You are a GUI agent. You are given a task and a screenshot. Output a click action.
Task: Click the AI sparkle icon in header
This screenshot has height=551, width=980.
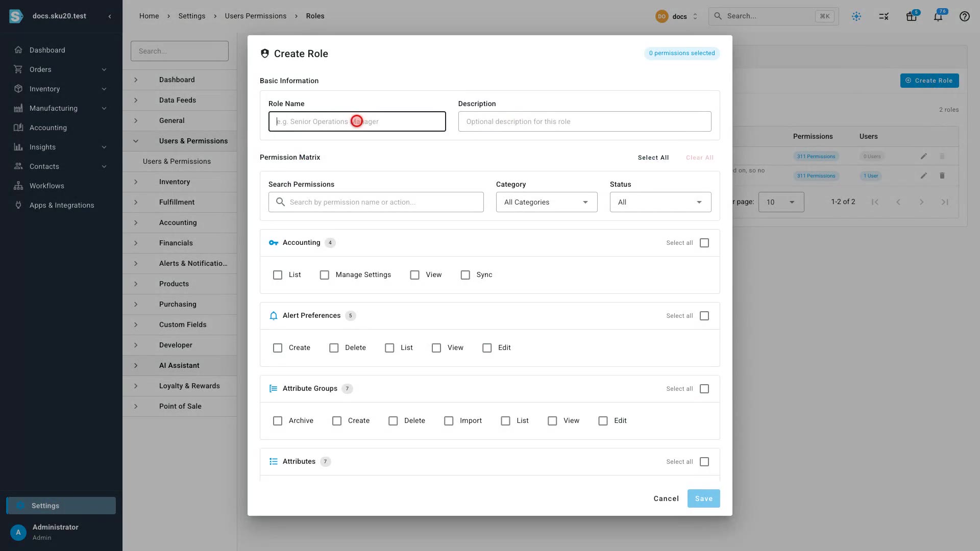[x=856, y=16]
